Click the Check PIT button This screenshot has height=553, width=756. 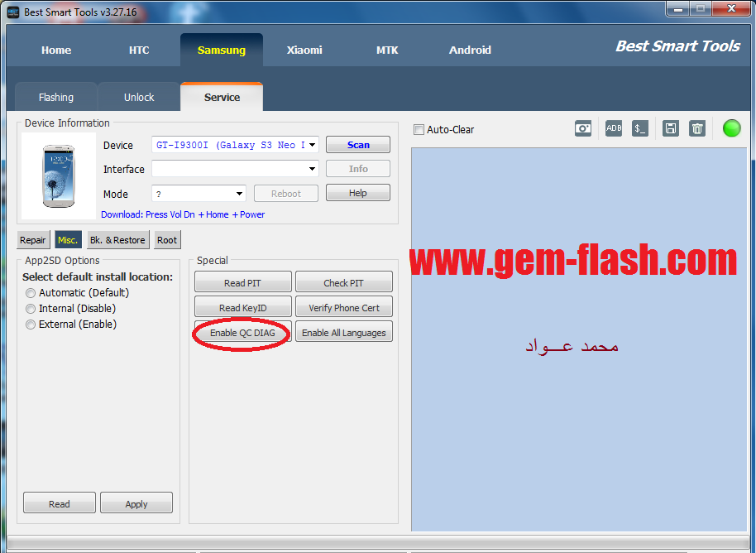[343, 283]
